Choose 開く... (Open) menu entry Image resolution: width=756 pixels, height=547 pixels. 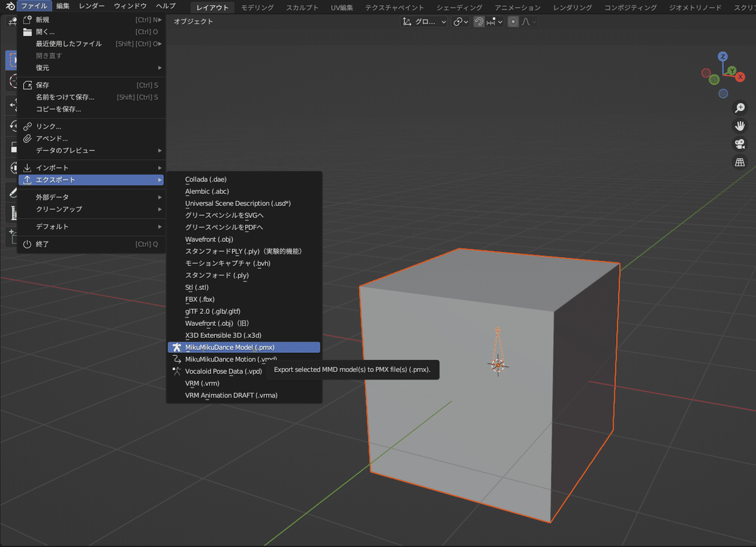coord(91,32)
